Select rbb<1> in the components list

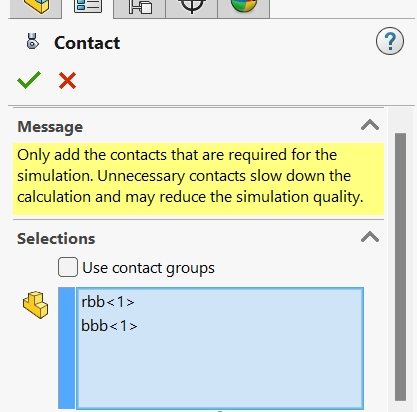coord(108,302)
